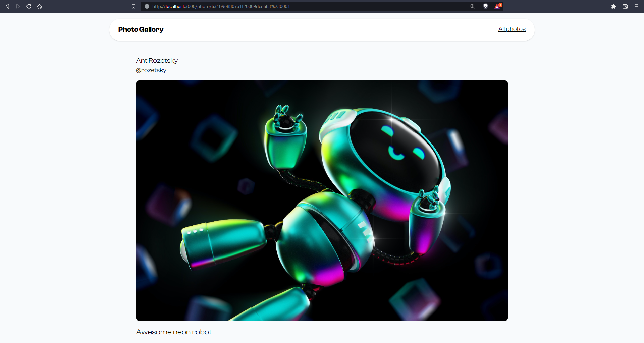
Task: Open the browser hamburger menu
Action: pos(637,6)
